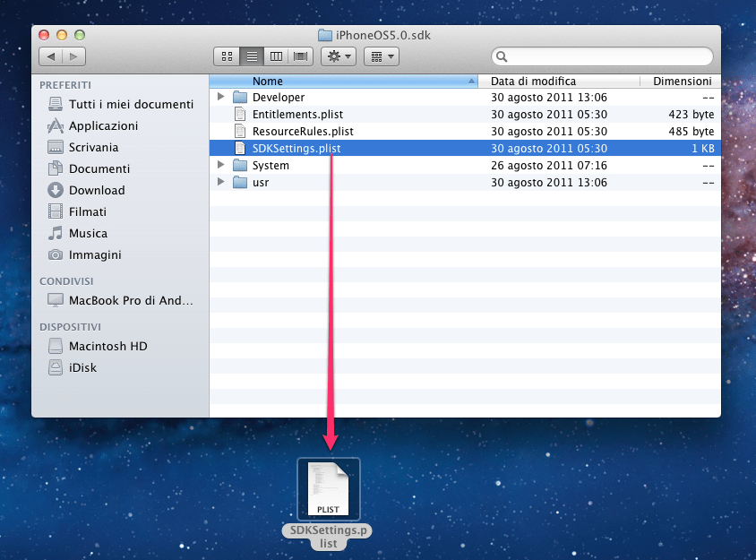Screen dimensions: 756x560
Task: Click the ResourceRules.plist file icon
Action: point(240,131)
